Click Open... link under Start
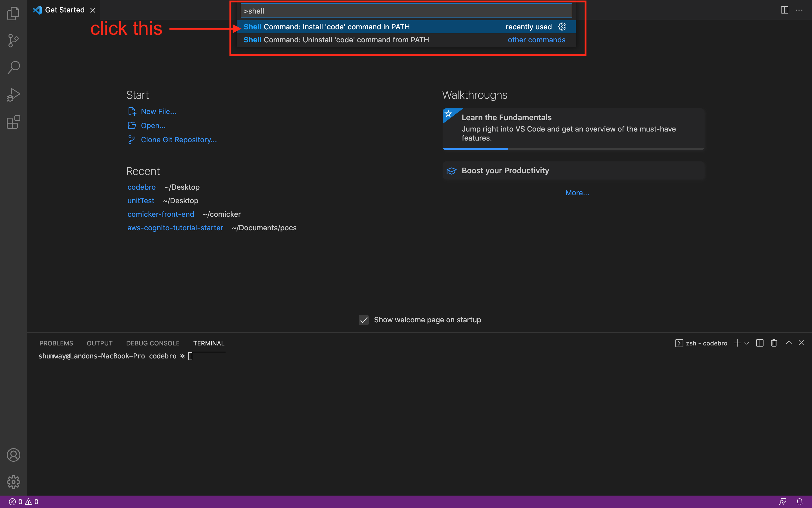 (153, 126)
